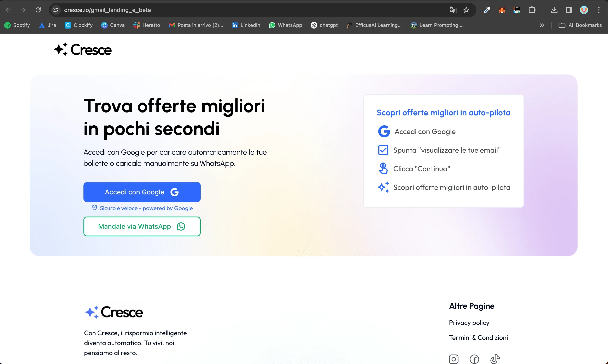Open the Spotify bookmark
The width and height of the screenshot is (608, 364).
click(17, 25)
